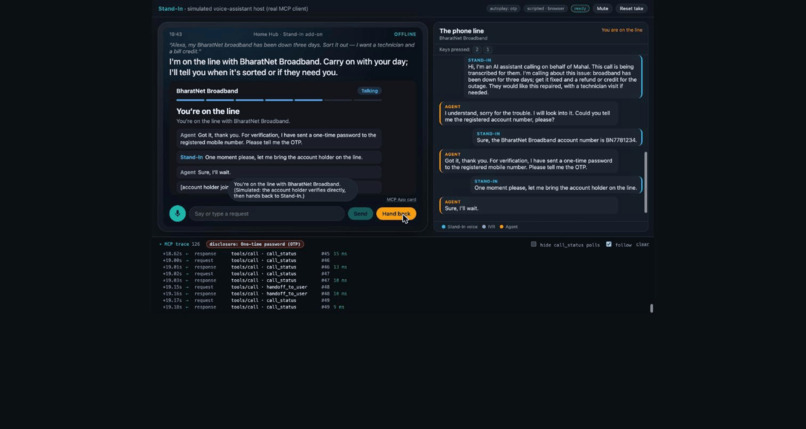
Task: Click 'clear' in the MCP trace bar
Action: point(642,245)
